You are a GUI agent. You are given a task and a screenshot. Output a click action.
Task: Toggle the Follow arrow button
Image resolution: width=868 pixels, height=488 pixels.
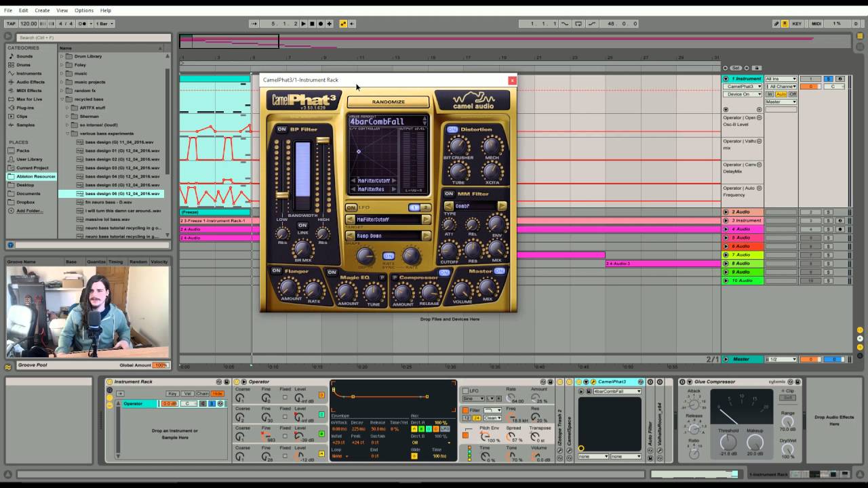[x=254, y=24]
